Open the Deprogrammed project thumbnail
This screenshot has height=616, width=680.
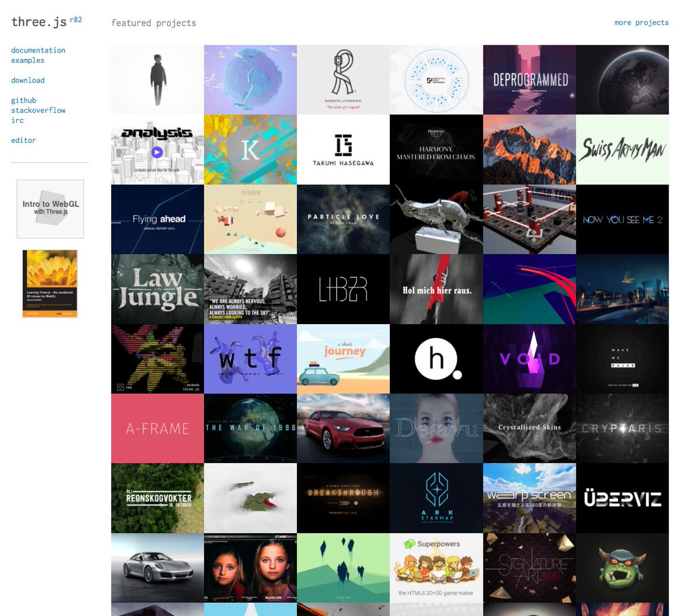pyautogui.click(x=529, y=80)
